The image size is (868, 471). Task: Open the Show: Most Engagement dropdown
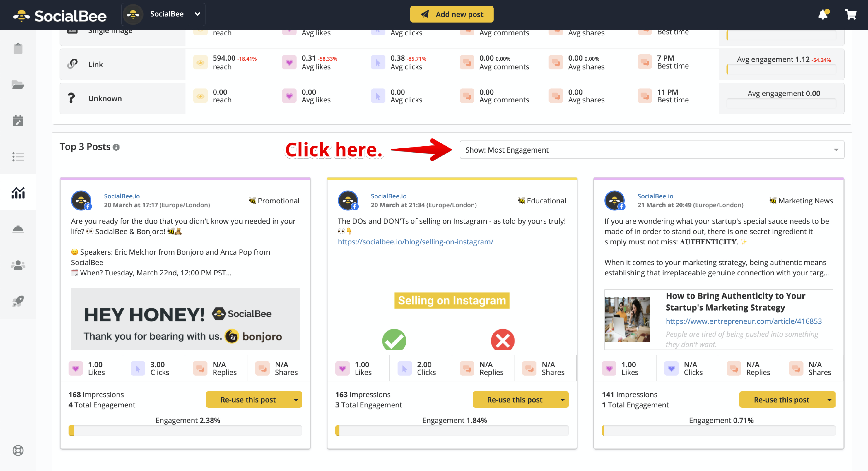click(652, 150)
